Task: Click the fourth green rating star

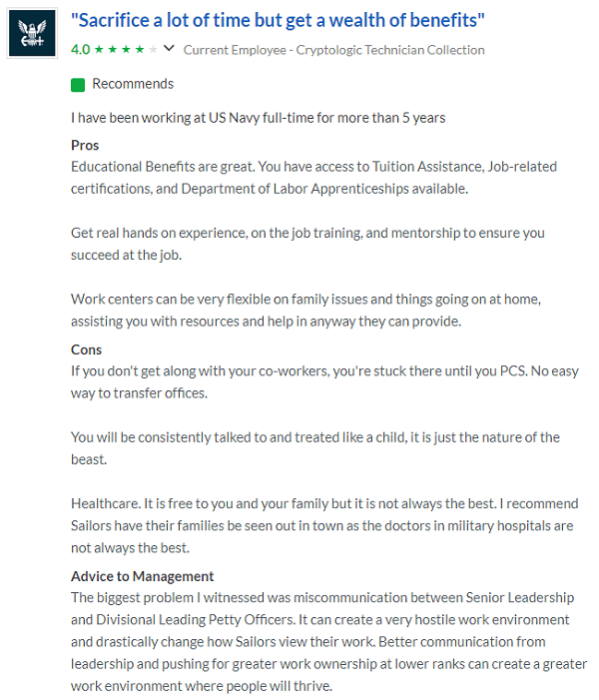Action: click(x=139, y=49)
